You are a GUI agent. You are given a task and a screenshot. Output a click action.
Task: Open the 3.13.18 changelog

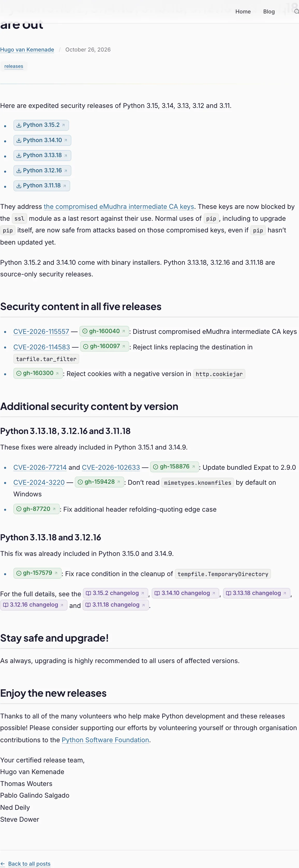coord(257,593)
